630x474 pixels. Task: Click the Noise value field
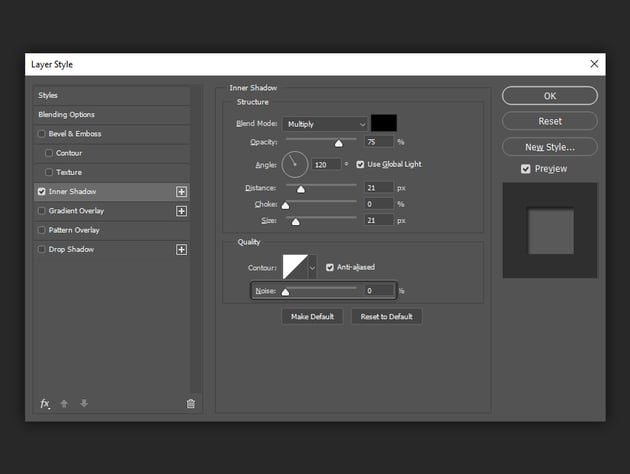(379, 290)
